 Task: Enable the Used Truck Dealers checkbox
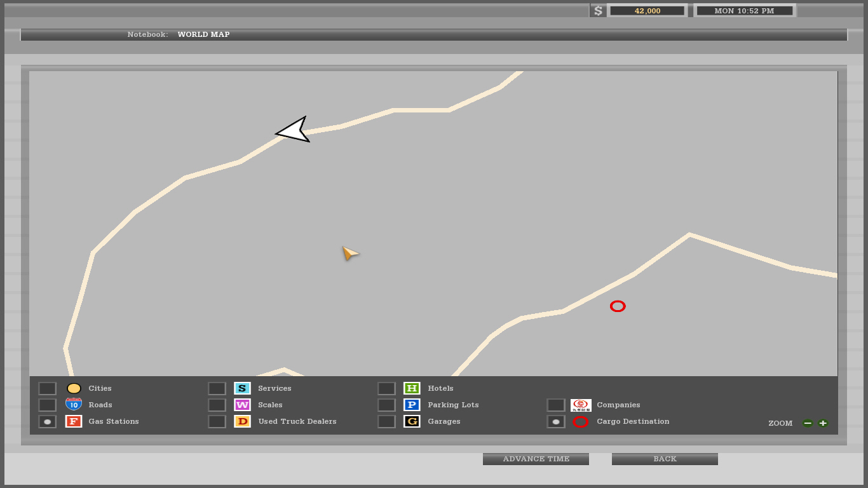[217, 421]
